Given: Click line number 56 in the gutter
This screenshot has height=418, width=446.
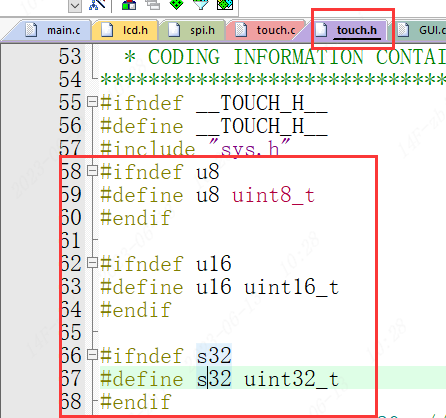Looking at the screenshot, I should coord(70,125).
